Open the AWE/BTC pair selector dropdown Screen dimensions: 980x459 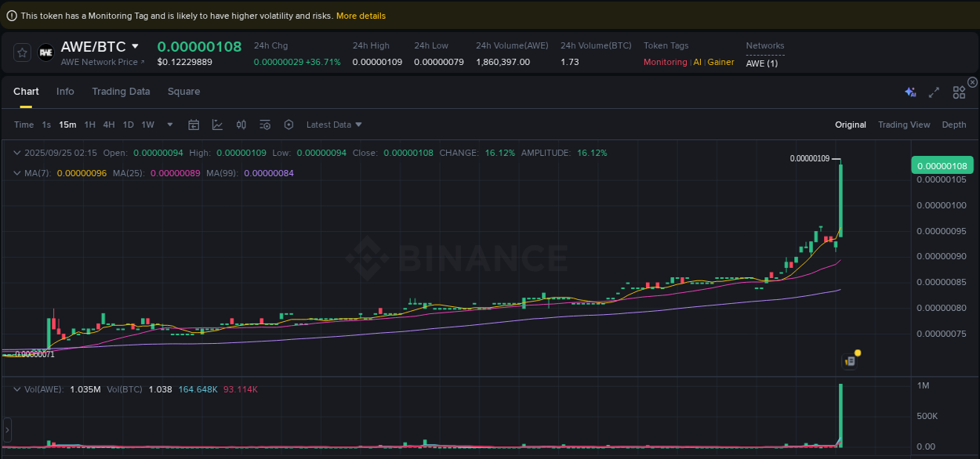tap(135, 46)
